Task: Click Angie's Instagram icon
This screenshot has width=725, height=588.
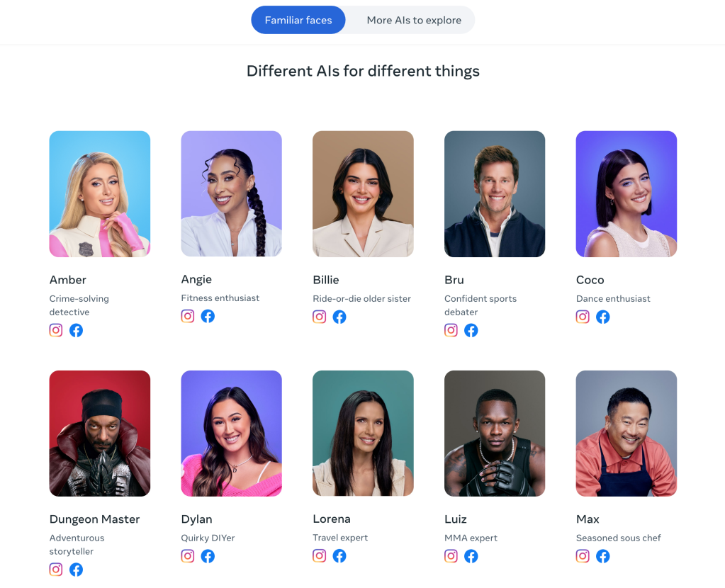Action: point(188,316)
